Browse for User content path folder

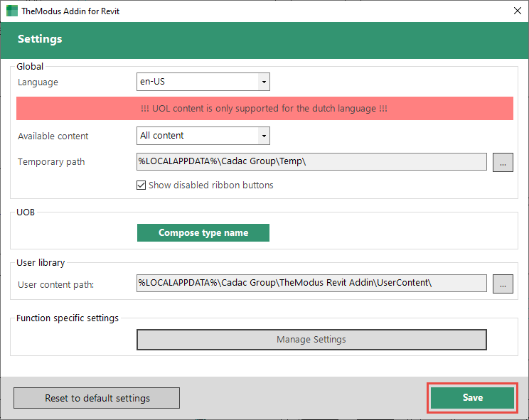[503, 284]
